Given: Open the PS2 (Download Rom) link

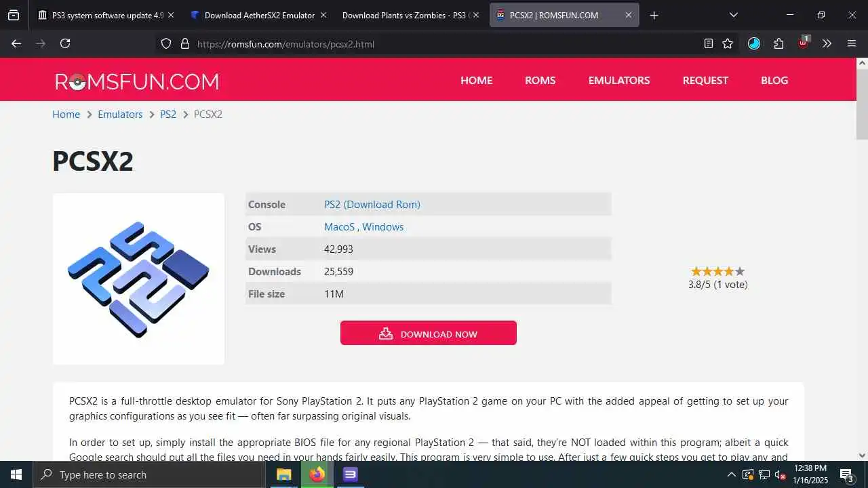Looking at the screenshot, I should [x=372, y=204].
